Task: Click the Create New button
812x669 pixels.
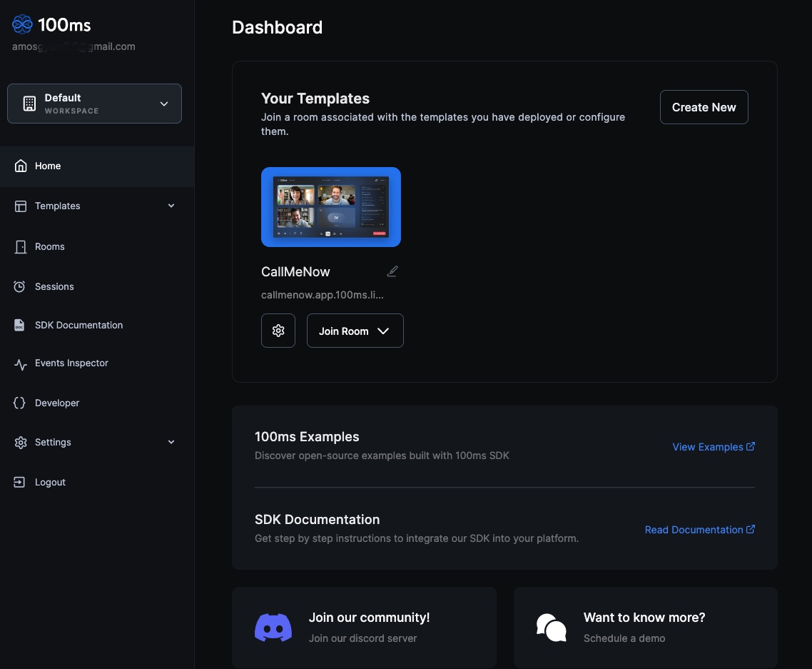Action: tap(704, 107)
